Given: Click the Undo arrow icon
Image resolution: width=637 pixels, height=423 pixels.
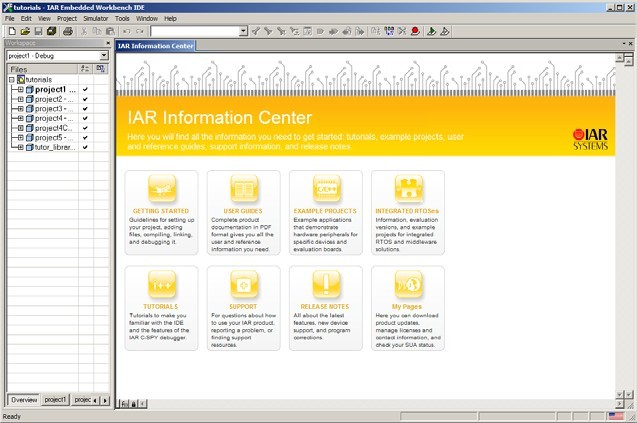Looking at the screenshot, I should click(x=126, y=31).
